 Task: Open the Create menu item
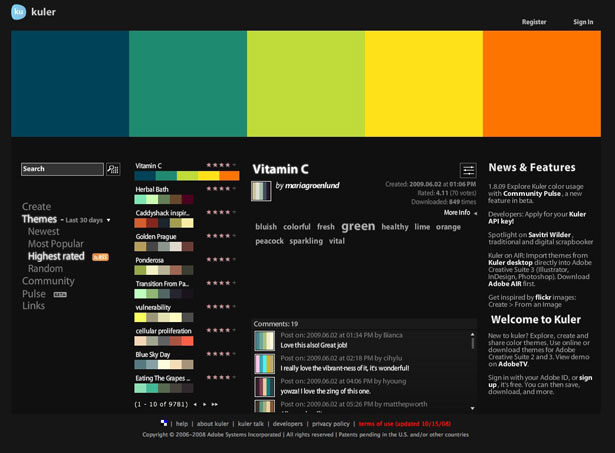click(x=36, y=207)
